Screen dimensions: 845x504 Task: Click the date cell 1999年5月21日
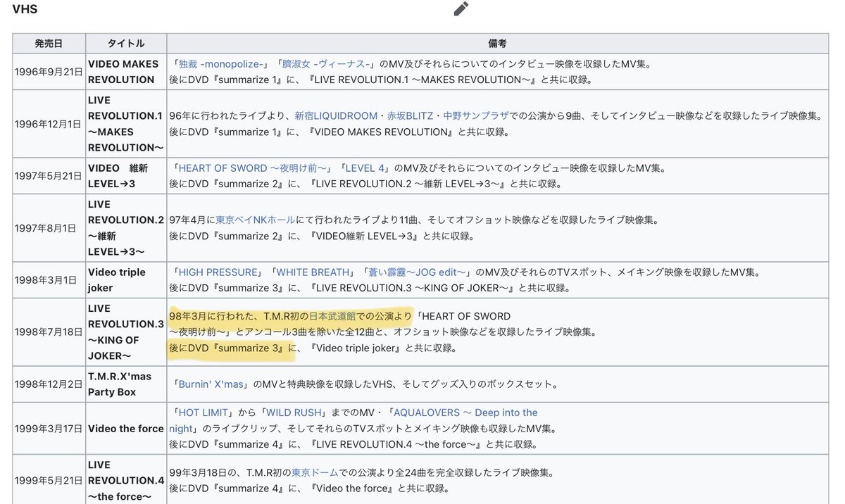(x=49, y=481)
